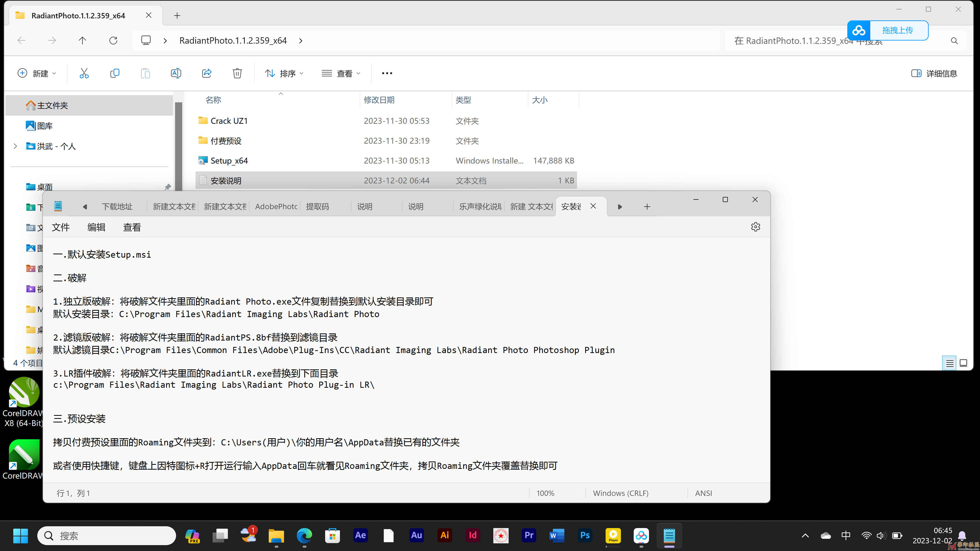
Task: Click the Delete trash icon in Explorer toolbar
Action: point(237,73)
